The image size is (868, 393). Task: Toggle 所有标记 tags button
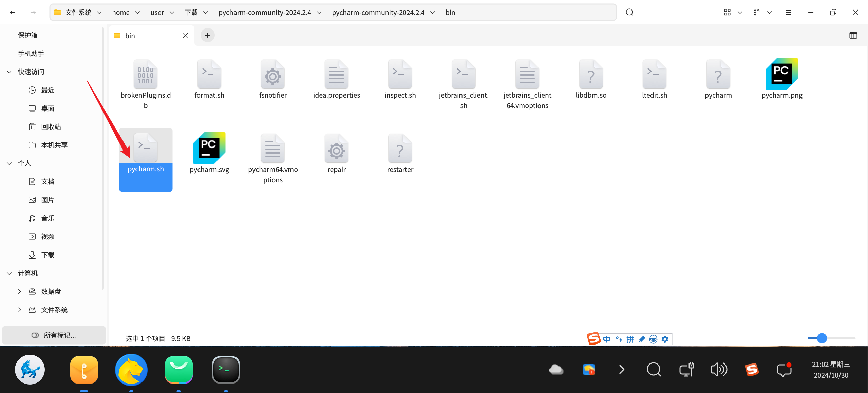54,335
